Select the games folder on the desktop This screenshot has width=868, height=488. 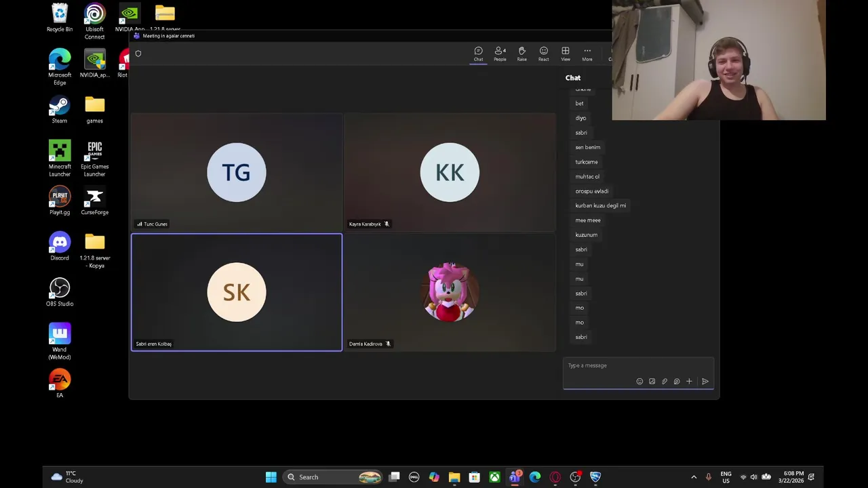95,110
